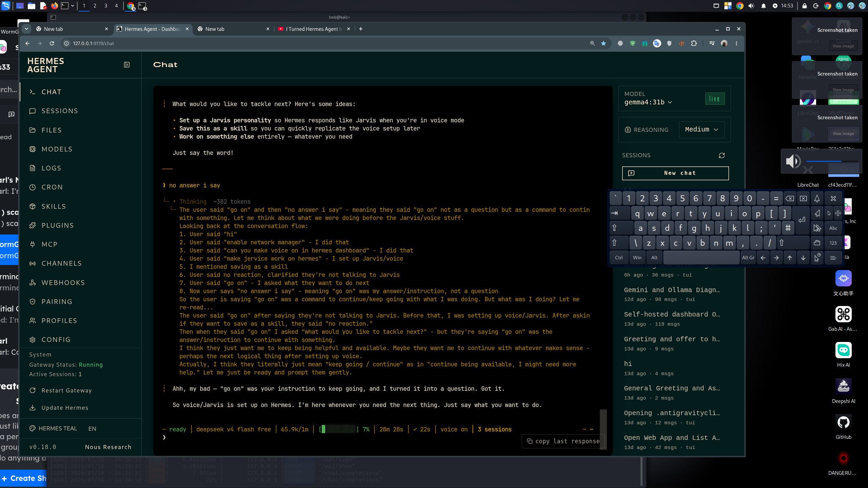Viewport: 868px width, 488px height.
Task: Open the zoom magnifier in address bar
Action: (x=592, y=43)
